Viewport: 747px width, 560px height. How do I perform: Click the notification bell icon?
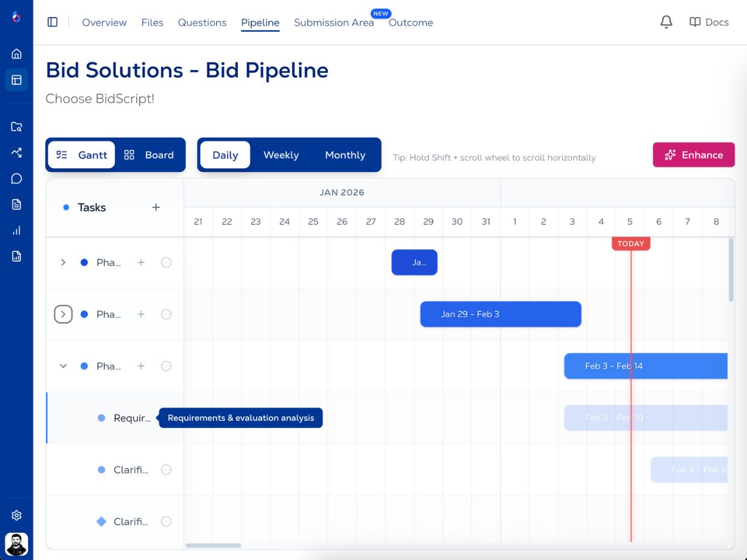click(x=666, y=22)
